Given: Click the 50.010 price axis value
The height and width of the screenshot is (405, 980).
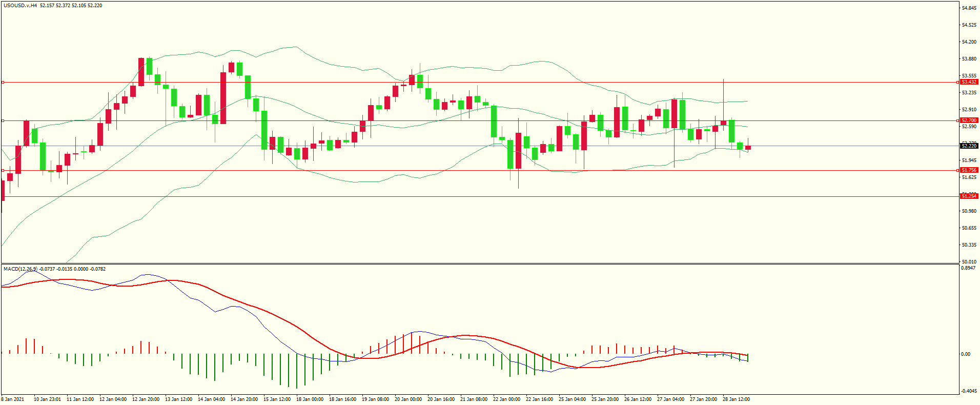Looking at the screenshot, I should [x=969, y=261].
